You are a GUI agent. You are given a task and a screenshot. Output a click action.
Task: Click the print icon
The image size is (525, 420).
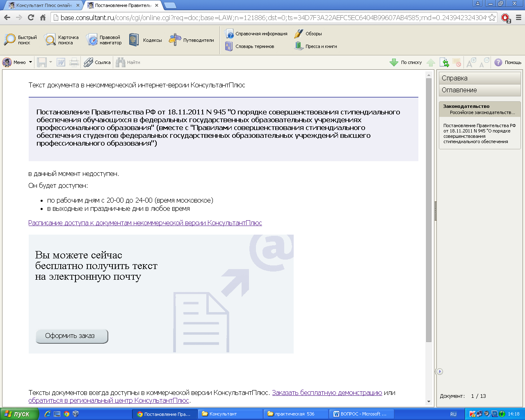74,62
